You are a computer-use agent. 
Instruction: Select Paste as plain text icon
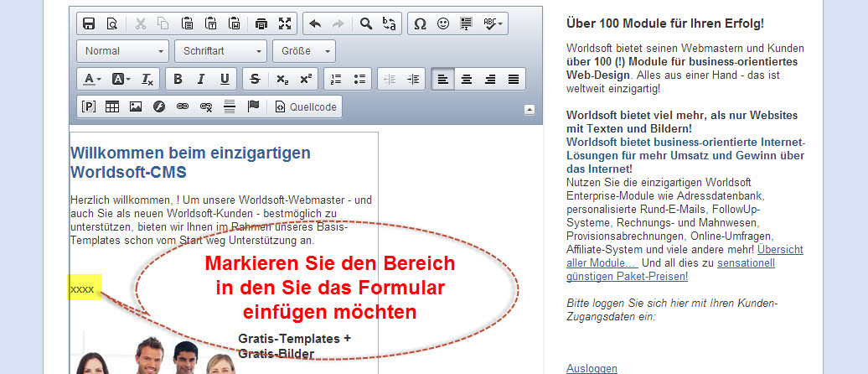(x=211, y=23)
